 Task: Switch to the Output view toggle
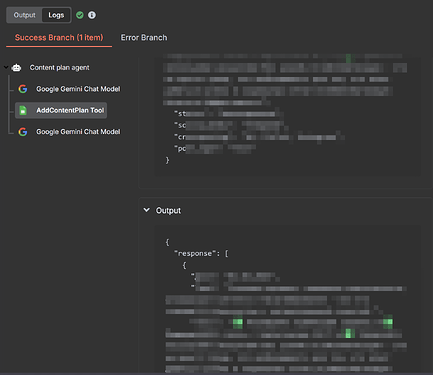pyautogui.click(x=24, y=15)
